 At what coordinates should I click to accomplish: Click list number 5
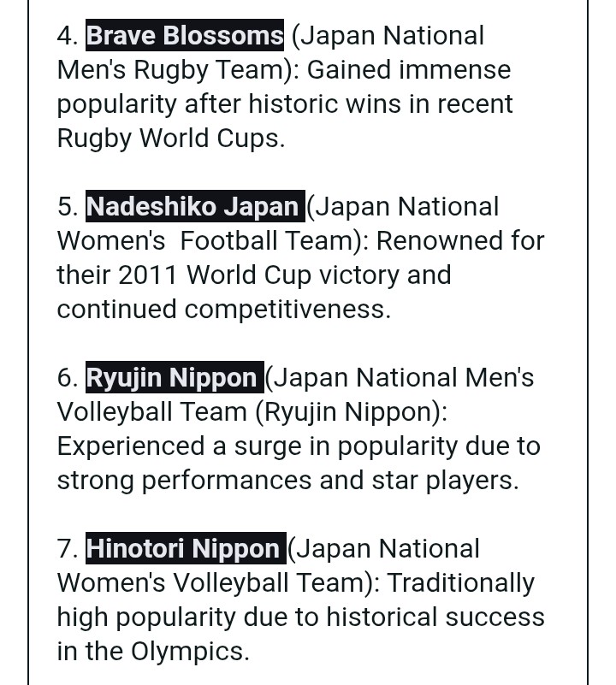pyautogui.click(x=67, y=206)
